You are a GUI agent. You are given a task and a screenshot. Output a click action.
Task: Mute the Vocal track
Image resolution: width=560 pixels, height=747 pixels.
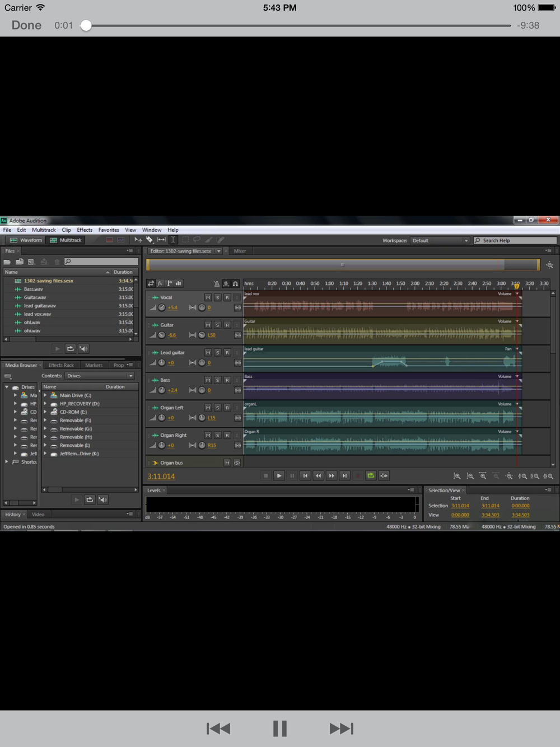coord(208,297)
